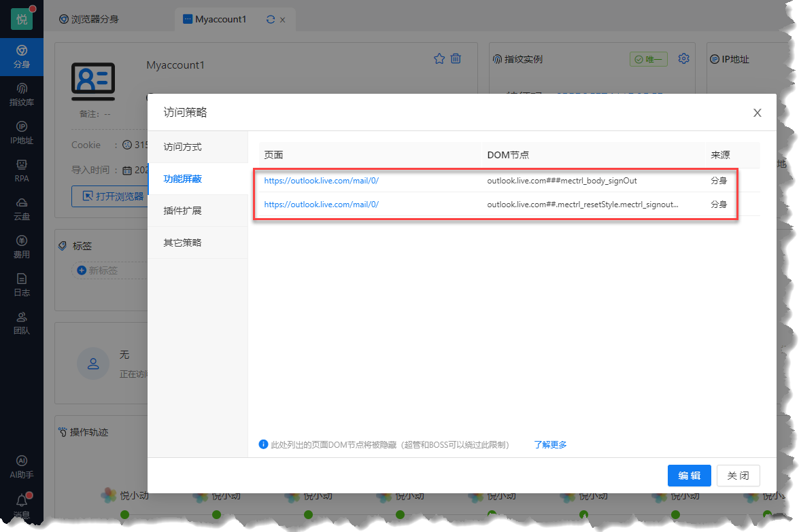Click the 唯一 unique badge
Image resolution: width=799 pixels, height=532 pixels.
click(x=649, y=60)
